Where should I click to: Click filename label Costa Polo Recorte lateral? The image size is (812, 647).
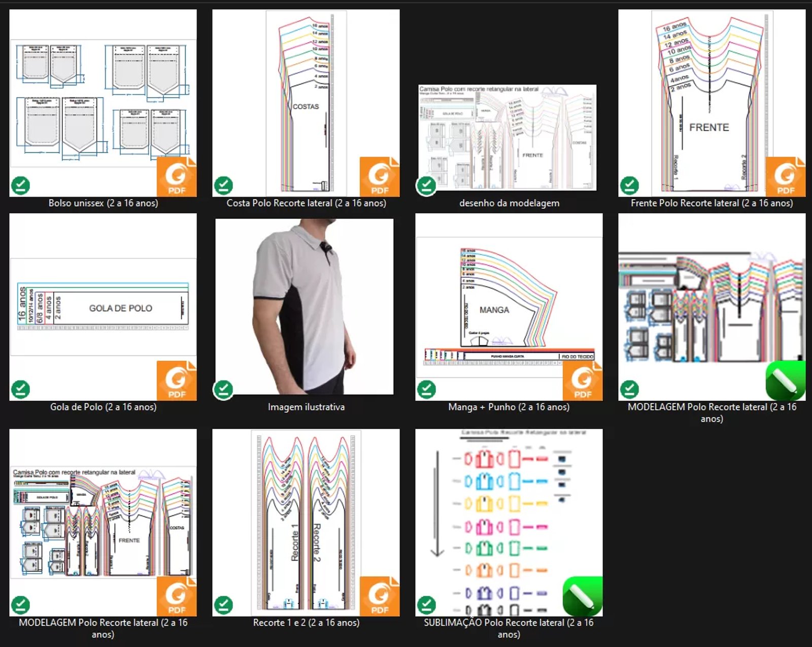pyautogui.click(x=306, y=203)
